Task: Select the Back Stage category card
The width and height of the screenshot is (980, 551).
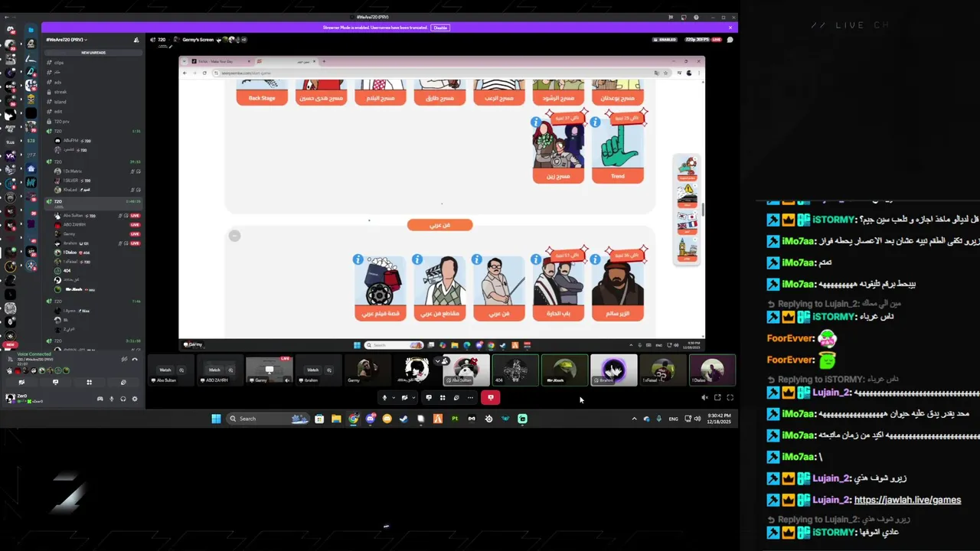Action: (x=262, y=92)
